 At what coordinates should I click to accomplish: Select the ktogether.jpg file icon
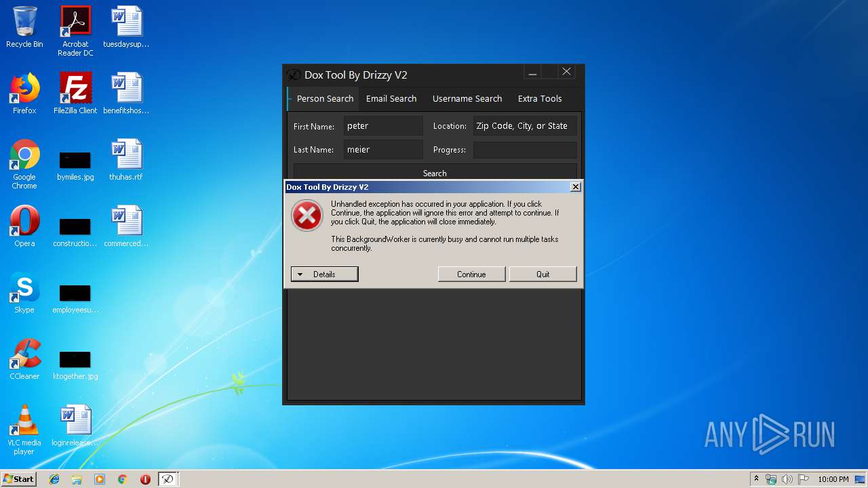(75, 366)
